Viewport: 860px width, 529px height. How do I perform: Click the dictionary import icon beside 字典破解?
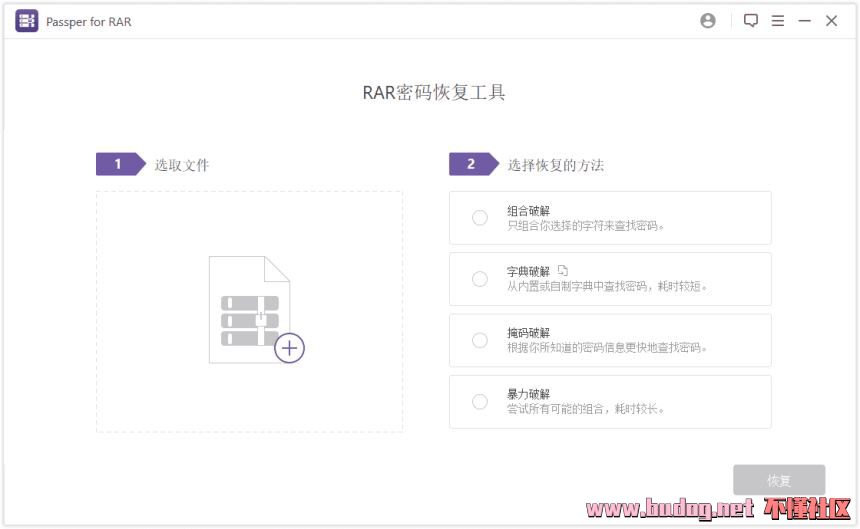[x=563, y=270]
